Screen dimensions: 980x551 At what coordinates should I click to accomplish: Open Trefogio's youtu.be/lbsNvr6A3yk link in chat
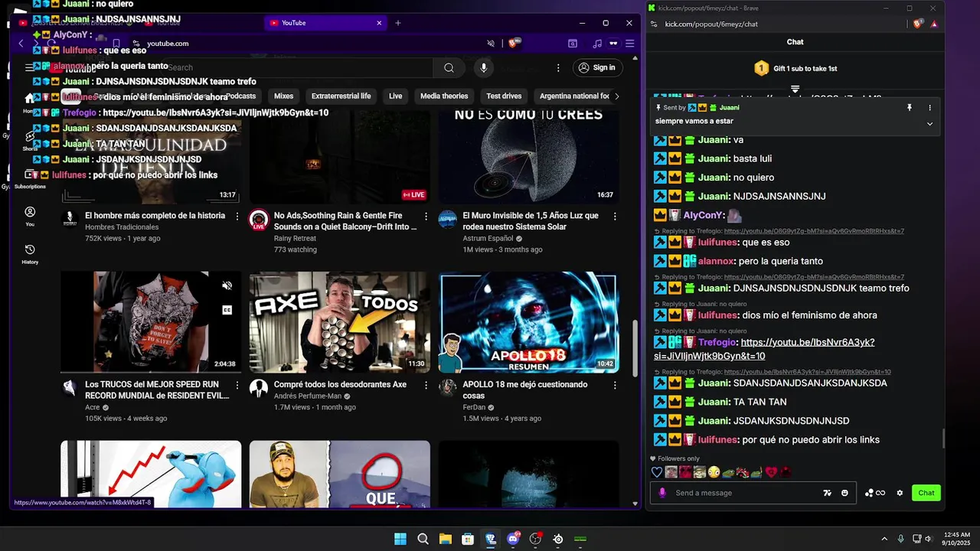pos(764,349)
